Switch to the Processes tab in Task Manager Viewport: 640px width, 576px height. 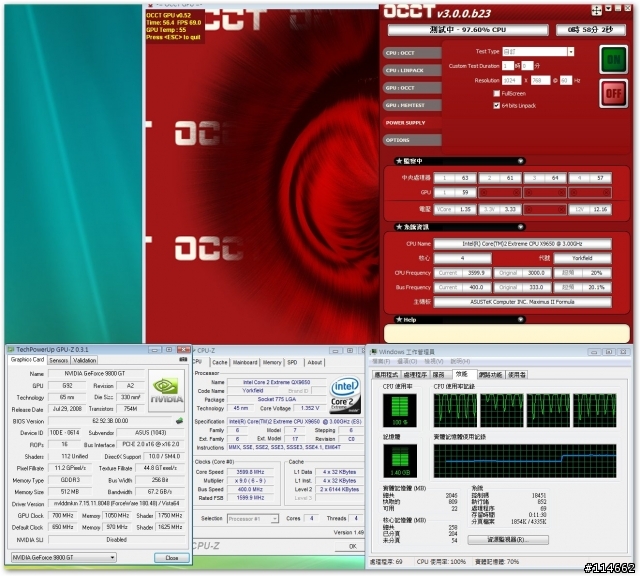(415, 375)
